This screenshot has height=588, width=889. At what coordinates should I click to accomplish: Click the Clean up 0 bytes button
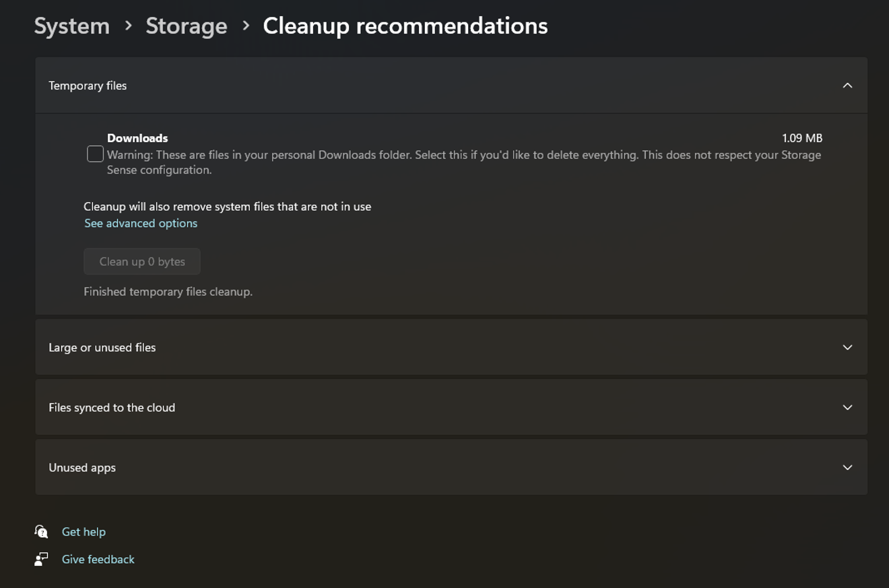tap(142, 261)
